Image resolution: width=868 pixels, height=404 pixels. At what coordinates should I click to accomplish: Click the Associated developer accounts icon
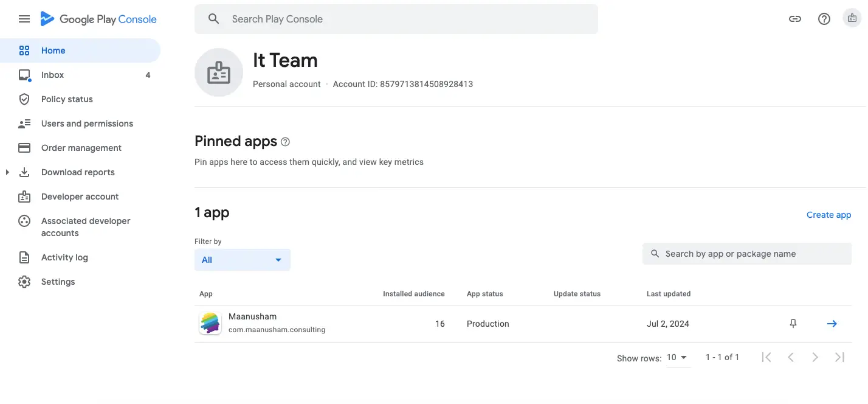click(x=24, y=221)
